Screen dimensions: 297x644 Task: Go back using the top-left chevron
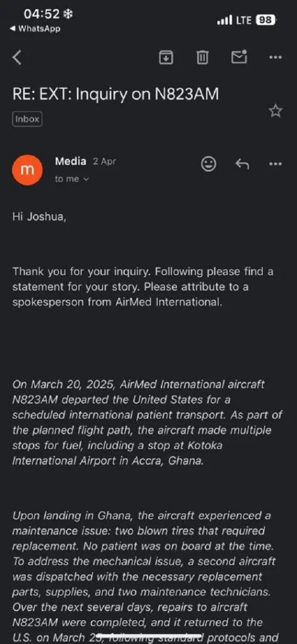(17, 57)
